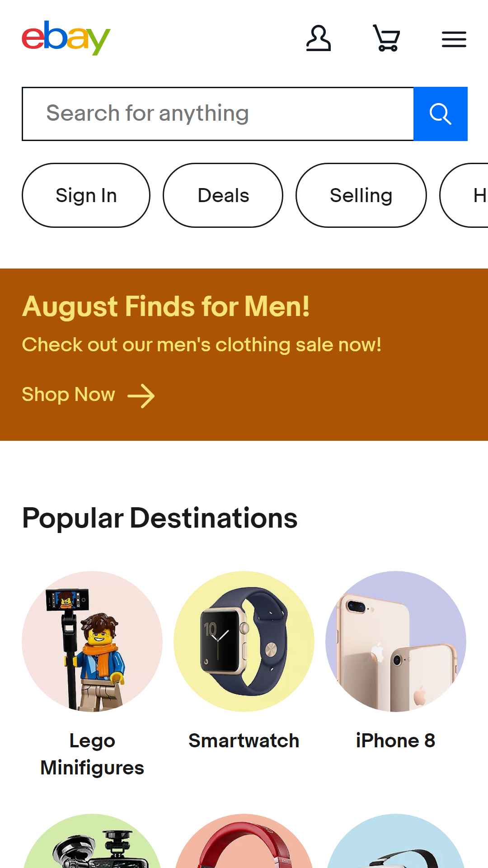Screen dimensions: 488x868
Task: Click the iPhone 8 label
Action: [x=396, y=741]
